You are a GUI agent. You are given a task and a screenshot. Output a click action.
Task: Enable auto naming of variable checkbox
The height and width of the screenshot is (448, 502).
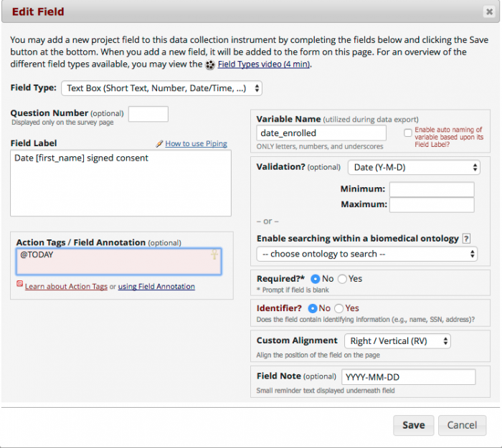click(408, 133)
